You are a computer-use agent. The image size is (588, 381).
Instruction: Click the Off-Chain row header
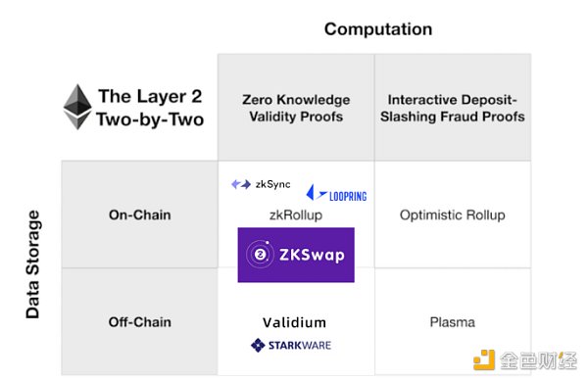pos(139,322)
